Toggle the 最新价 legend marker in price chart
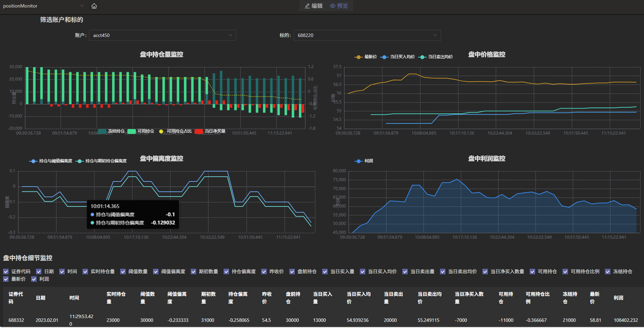644x328 pixels. coord(358,57)
